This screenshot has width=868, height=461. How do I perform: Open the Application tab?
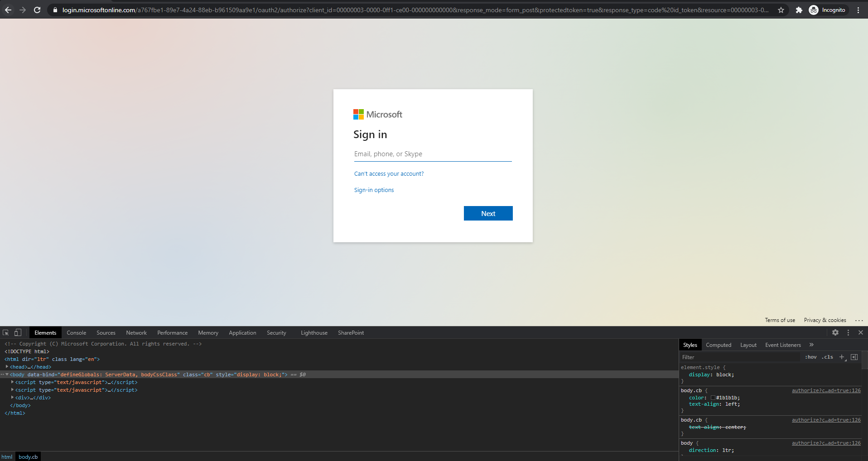(x=242, y=332)
